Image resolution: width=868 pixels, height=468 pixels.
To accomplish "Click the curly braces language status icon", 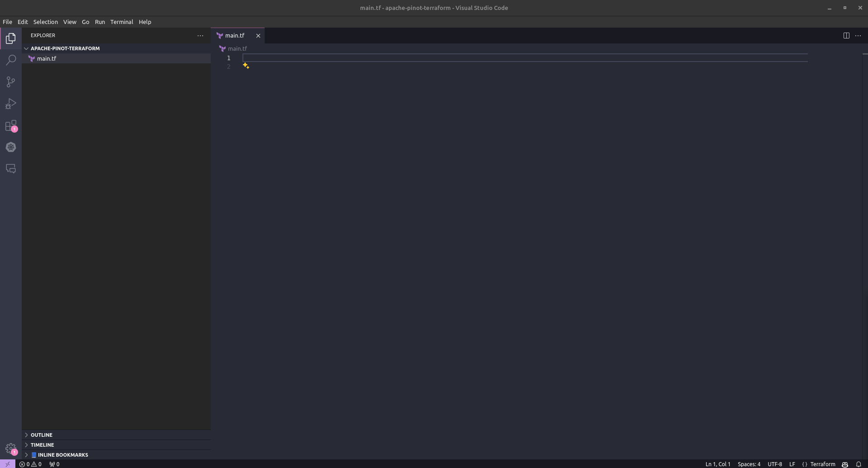I will coord(805,464).
